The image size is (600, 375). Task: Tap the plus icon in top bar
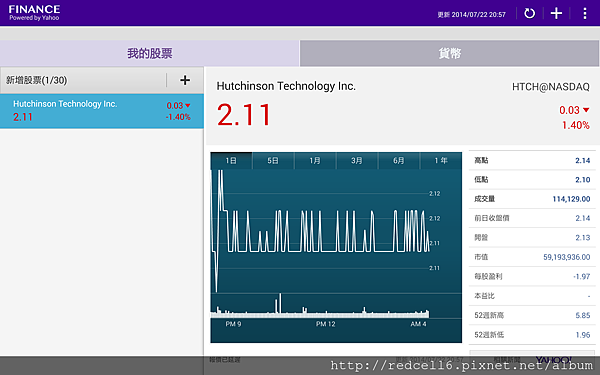pyautogui.click(x=556, y=13)
